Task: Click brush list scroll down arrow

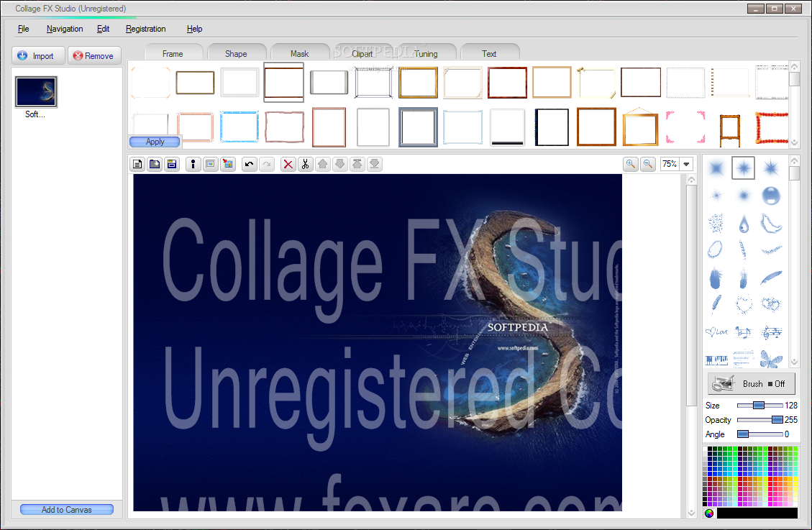Action: pyautogui.click(x=795, y=362)
